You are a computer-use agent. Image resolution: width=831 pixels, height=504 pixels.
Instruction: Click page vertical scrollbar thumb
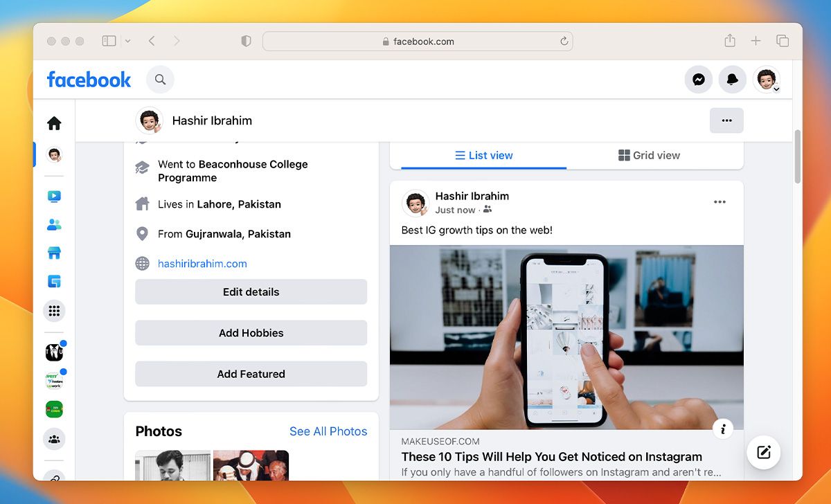click(798, 157)
